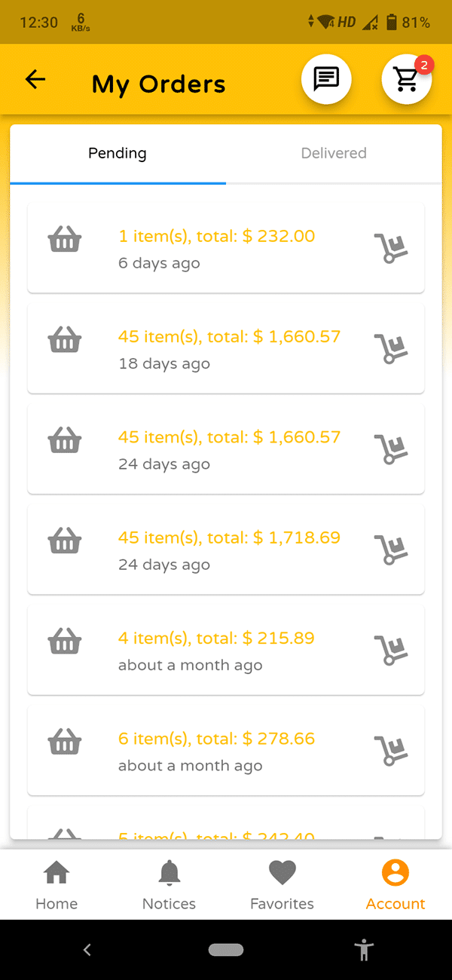
Task: Open Notices from bottom navigation
Action: coord(169,886)
